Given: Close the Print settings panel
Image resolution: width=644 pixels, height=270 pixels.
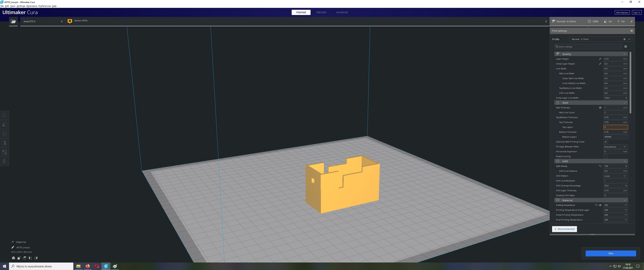Looking at the screenshot, I should coord(632,31).
